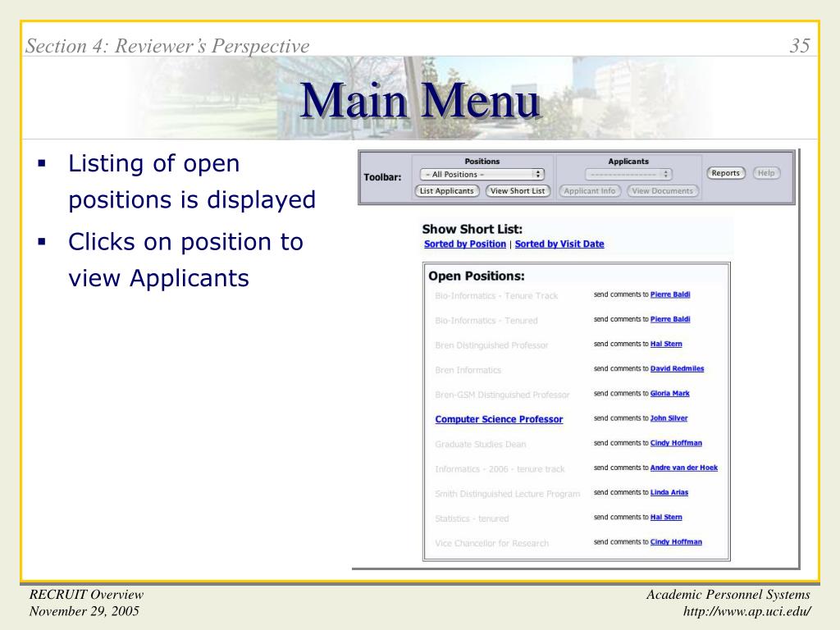
Task: Open the disabled Applicants dropdown
Action: [628, 174]
